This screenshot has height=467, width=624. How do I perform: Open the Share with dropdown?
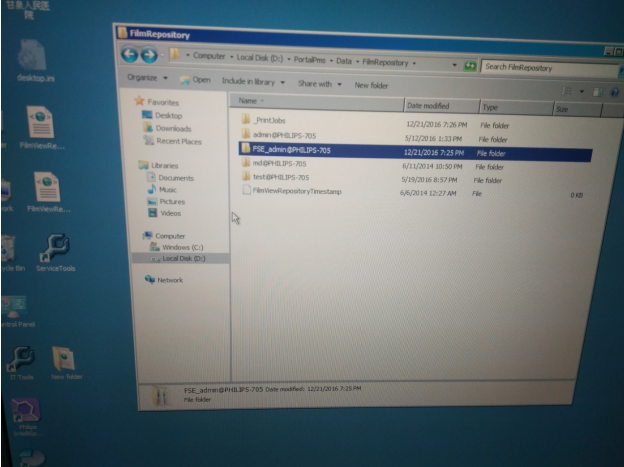click(319, 84)
